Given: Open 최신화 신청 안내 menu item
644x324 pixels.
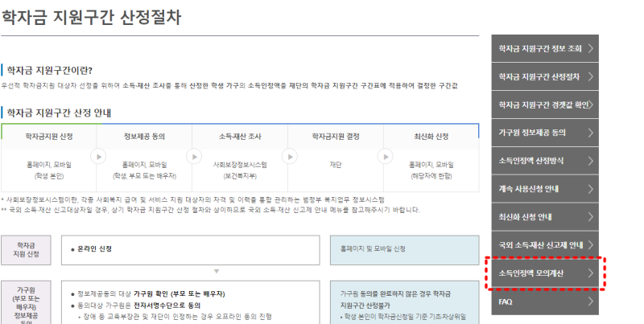Looking at the screenshot, I should 545,217.
